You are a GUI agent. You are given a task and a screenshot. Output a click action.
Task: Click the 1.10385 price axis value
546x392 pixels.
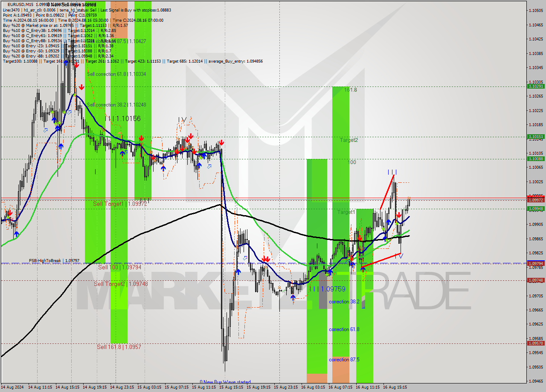coord(536,53)
